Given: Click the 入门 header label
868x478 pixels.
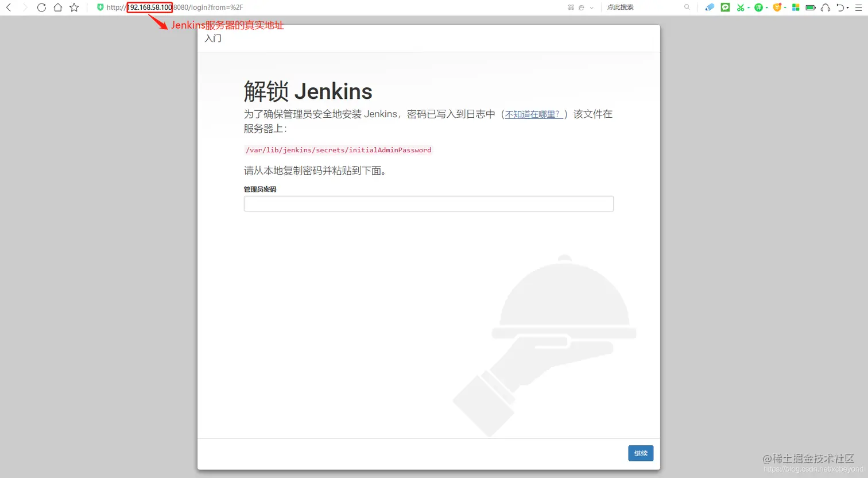Looking at the screenshot, I should pos(213,38).
